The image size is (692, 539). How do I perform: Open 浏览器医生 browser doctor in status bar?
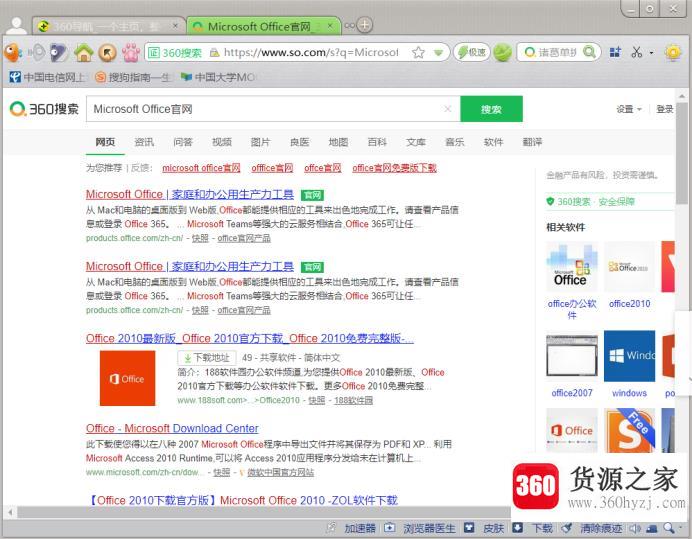coord(420,528)
